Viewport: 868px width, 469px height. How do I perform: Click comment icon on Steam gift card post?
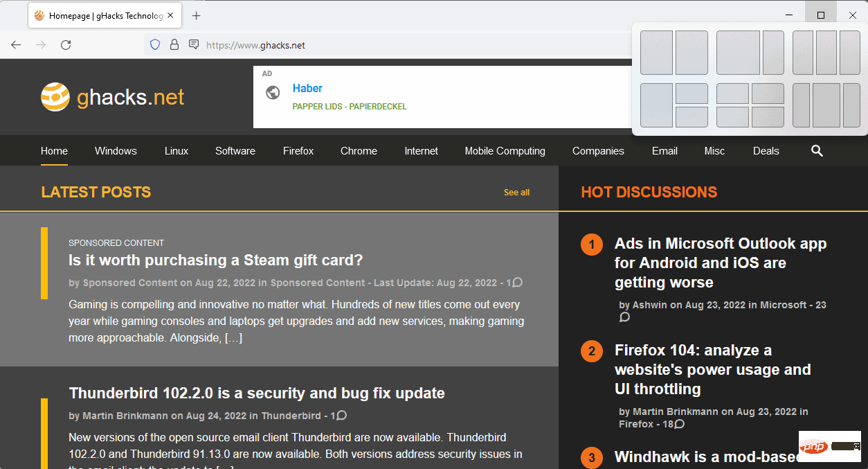[517, 282]
